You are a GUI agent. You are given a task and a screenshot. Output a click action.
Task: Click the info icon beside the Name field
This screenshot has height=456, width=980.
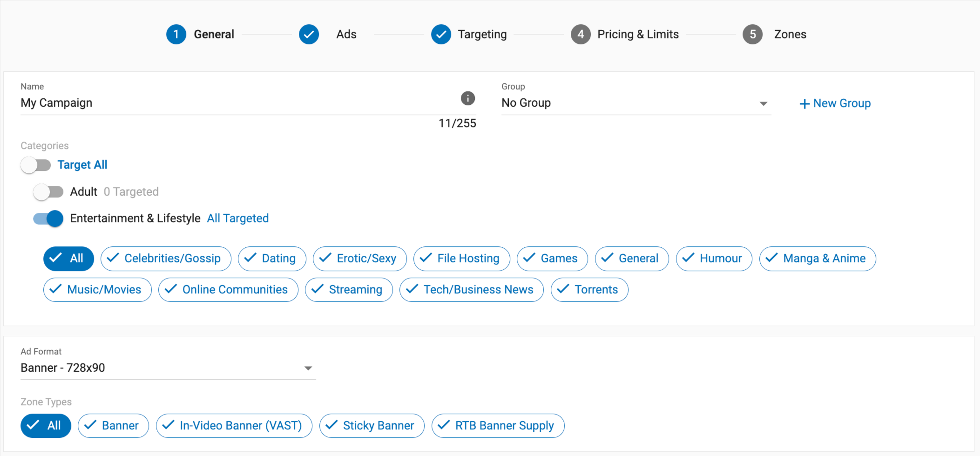point(467,98)
